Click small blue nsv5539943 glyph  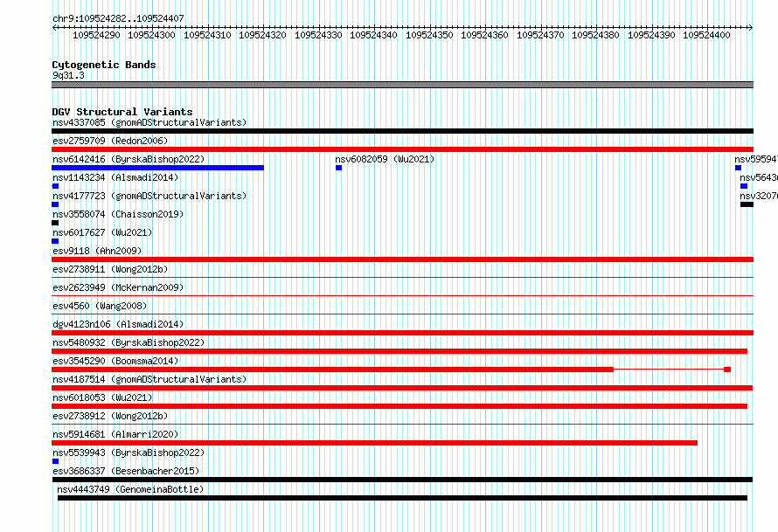coord(55,461)
